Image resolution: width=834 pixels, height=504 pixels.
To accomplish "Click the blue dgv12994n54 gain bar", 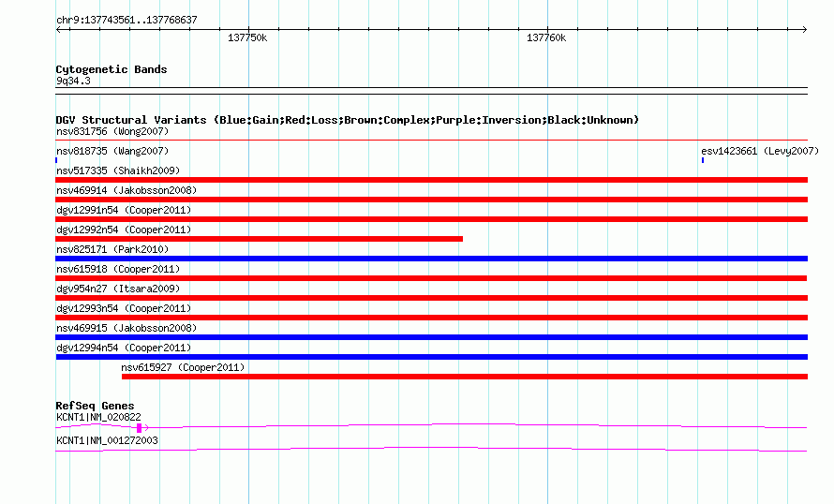I will [x=431, y=357].
